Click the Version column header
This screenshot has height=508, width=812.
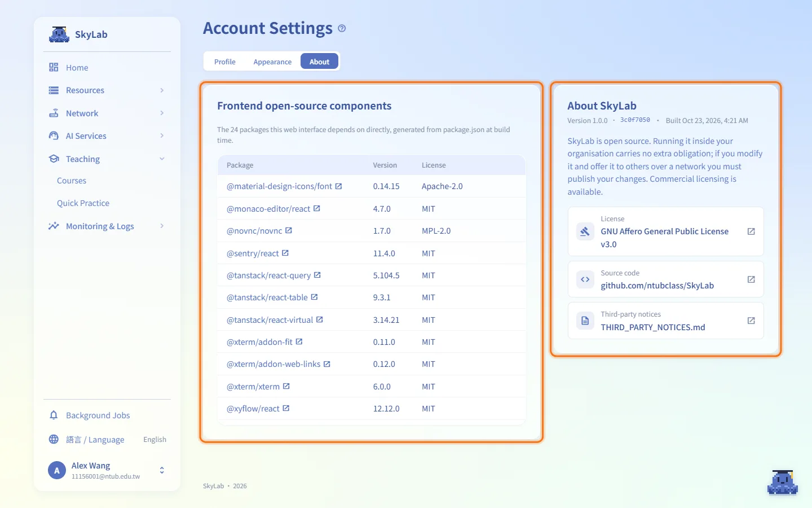(385, 165)
